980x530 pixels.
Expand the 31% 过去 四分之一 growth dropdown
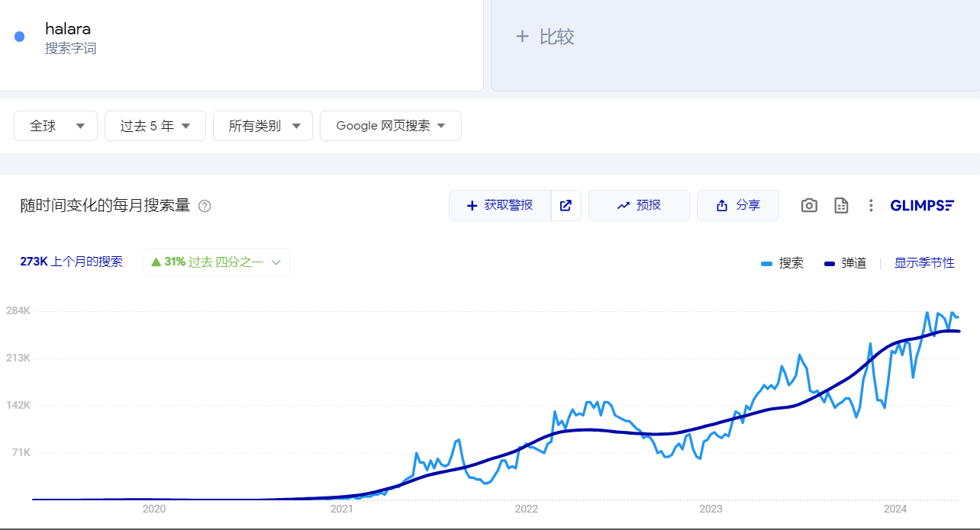point(217,262)
